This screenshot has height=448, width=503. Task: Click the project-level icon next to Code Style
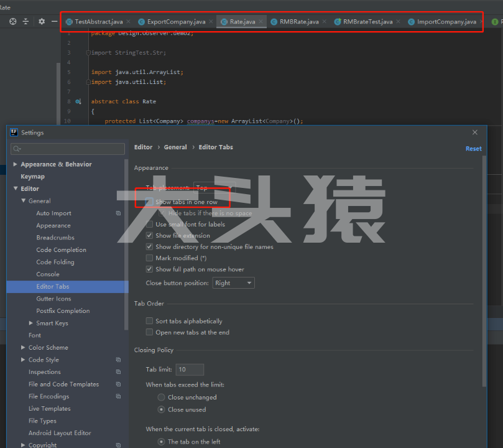(118, 360)
